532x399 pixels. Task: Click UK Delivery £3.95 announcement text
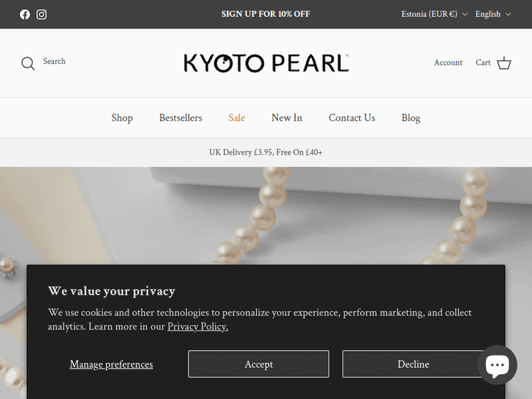(266, 152)
